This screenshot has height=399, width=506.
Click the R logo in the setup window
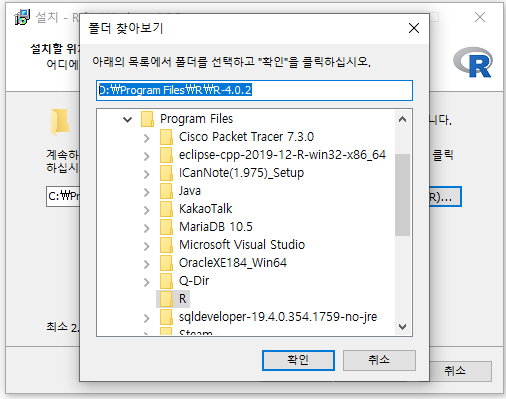[473, 62]
